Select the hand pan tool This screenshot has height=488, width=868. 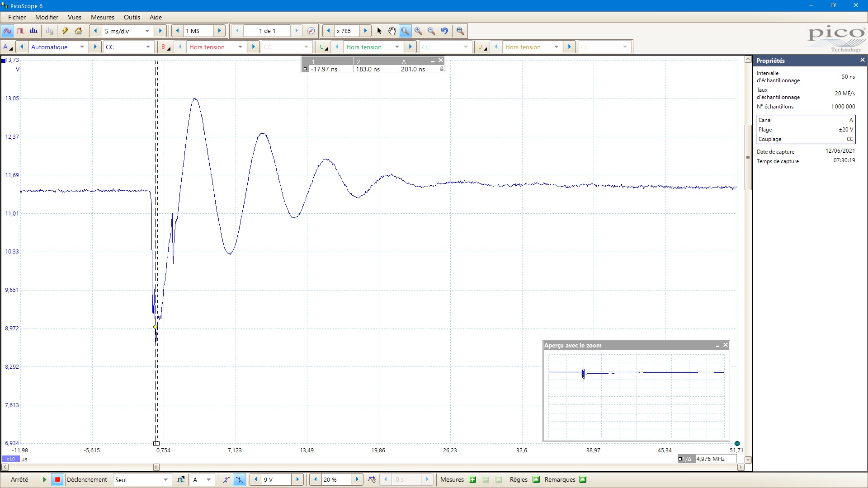coord(392,31)
